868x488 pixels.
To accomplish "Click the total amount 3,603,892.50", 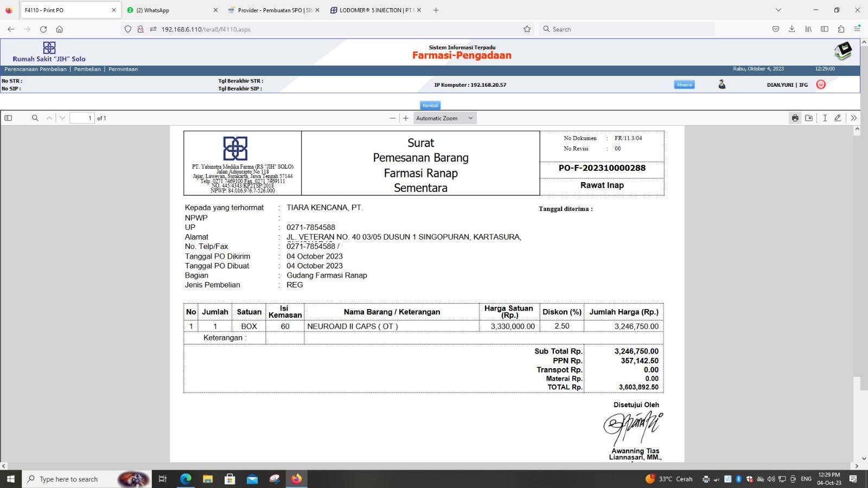I will (x=639, y=387).
